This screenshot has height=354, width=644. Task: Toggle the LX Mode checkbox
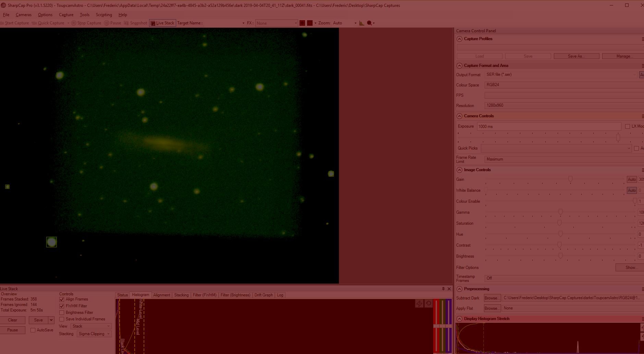click(628, 126)
